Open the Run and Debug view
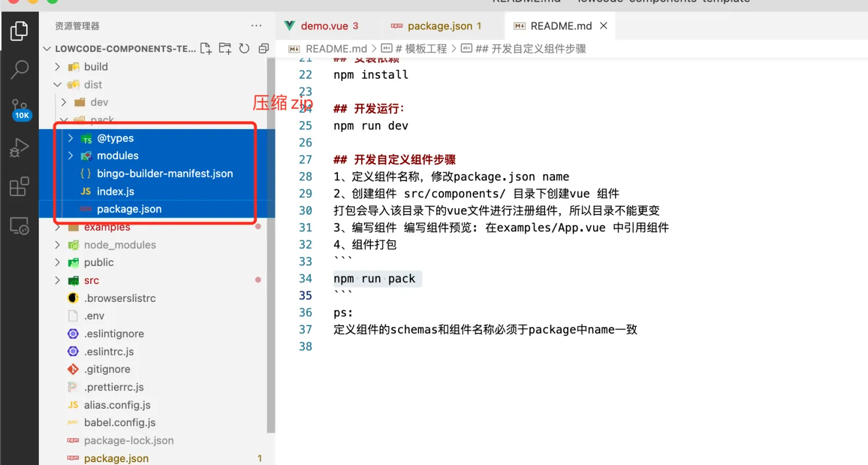Viewport: 868px width, 465px height. point(19,148)
